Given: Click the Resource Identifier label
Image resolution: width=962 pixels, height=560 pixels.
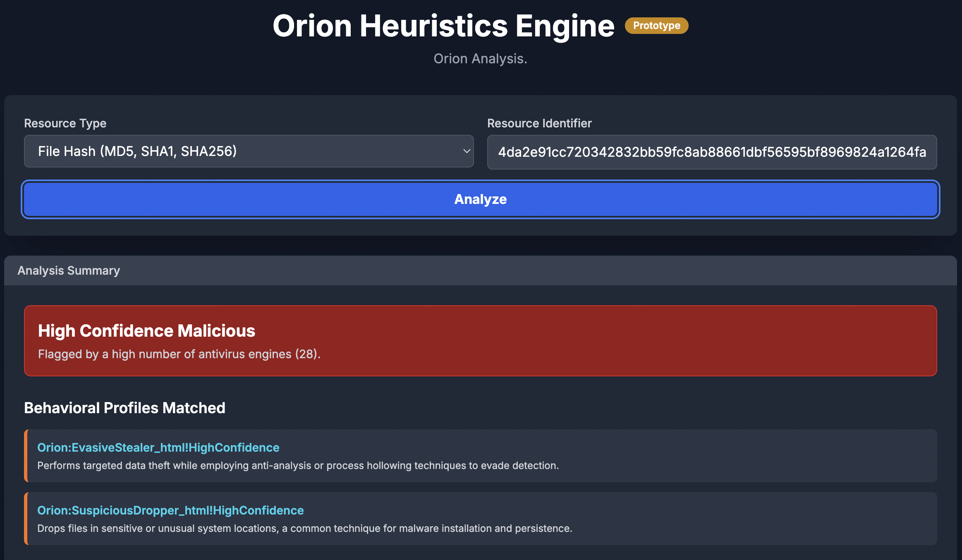Looking at the screenshot, I should 539,123.
